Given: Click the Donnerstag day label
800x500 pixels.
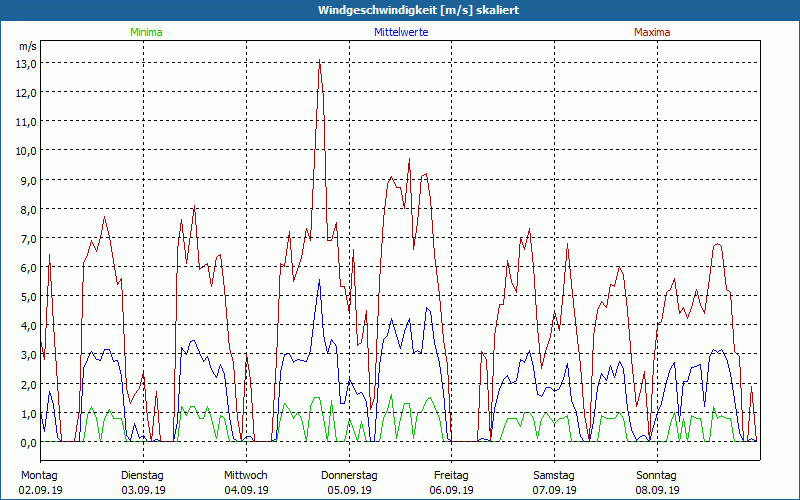Looking at the screenshot, I should [x=349, y=476].
